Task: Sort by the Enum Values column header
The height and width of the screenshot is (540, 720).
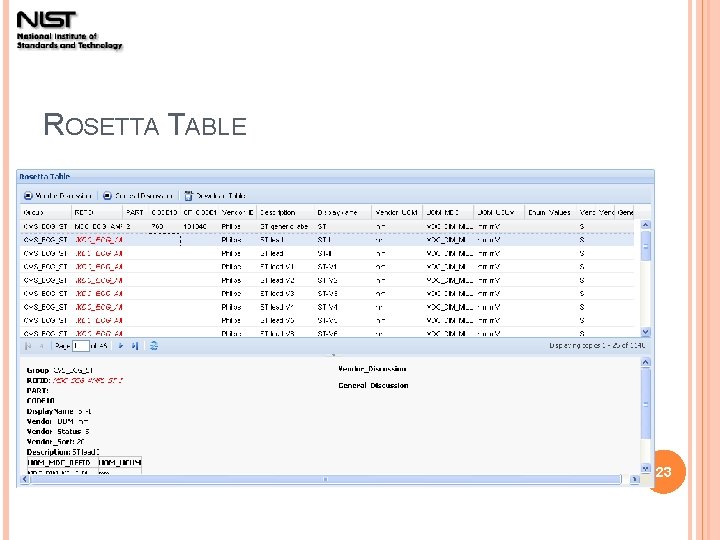Action: (550, 213)
